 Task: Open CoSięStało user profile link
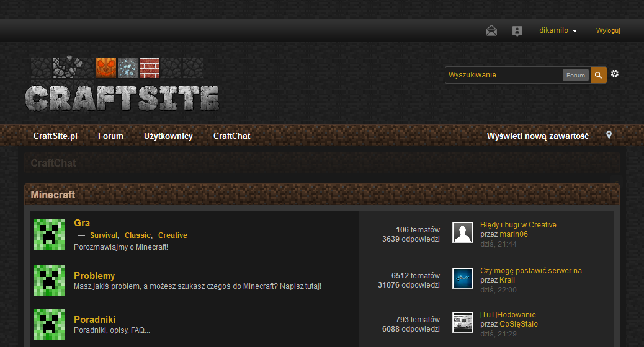(519, 324)
